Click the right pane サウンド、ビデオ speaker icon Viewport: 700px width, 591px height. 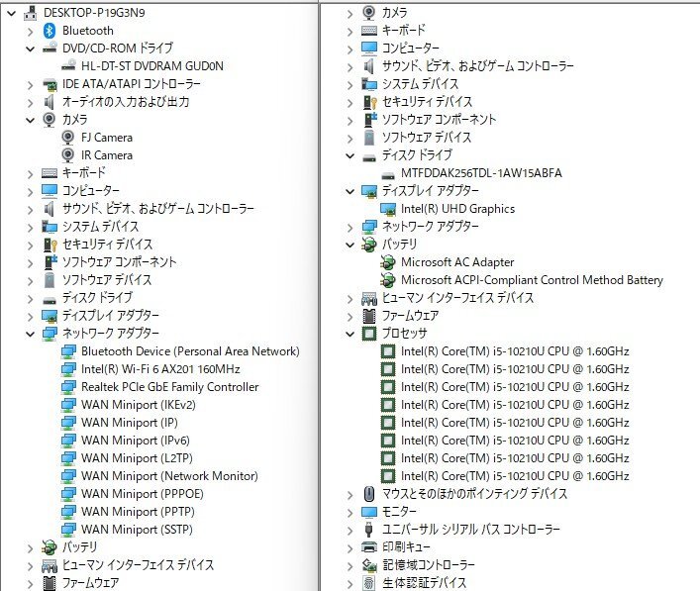(x=368, y=66)
